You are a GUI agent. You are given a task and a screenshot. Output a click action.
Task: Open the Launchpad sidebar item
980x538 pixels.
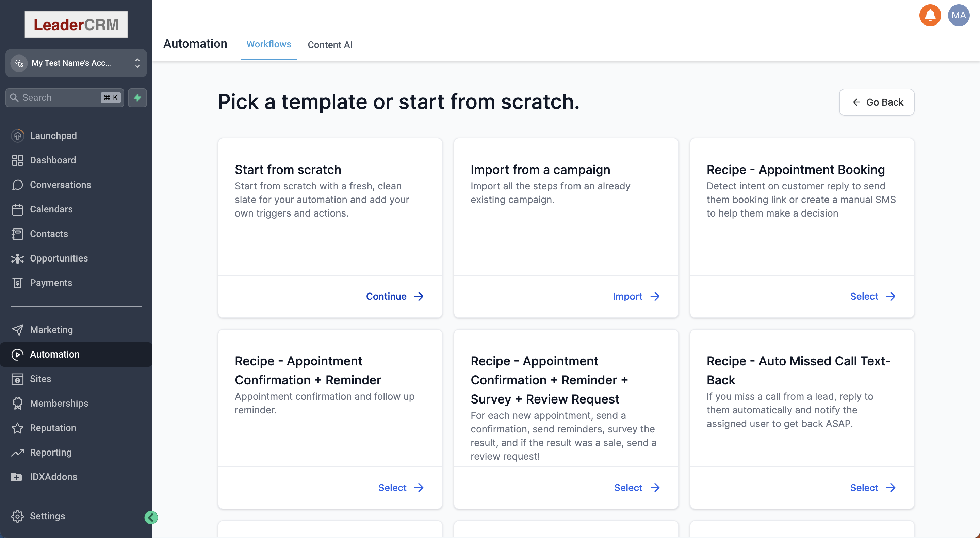click(x=53, y=136)
